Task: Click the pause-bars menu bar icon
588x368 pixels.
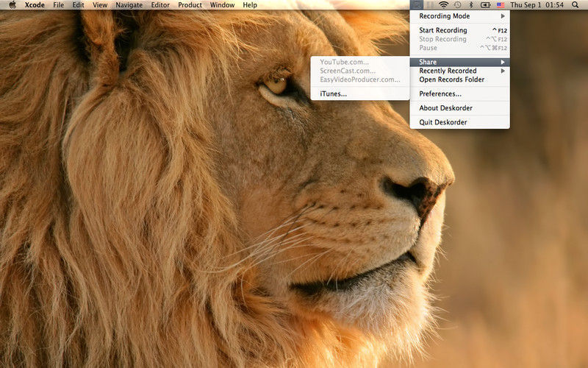Action: pos(430,5)
